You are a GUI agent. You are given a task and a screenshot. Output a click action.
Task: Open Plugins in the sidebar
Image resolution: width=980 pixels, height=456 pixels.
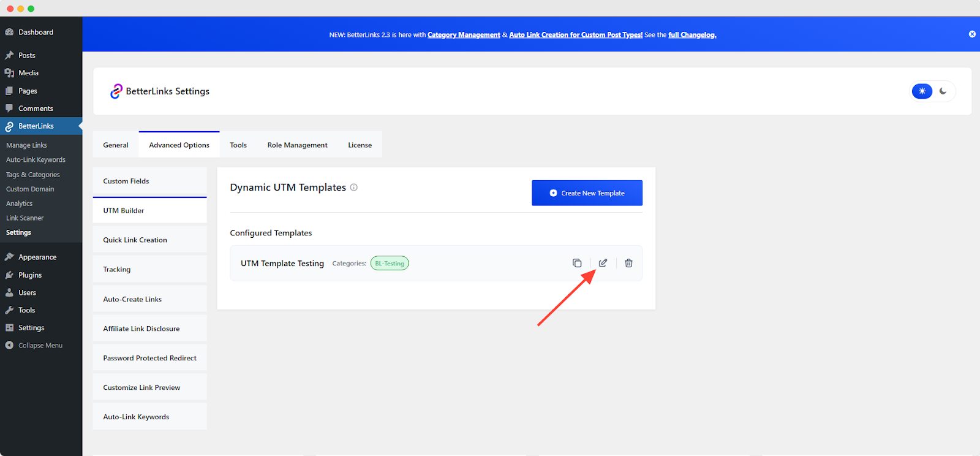click(x=41, y=275)
